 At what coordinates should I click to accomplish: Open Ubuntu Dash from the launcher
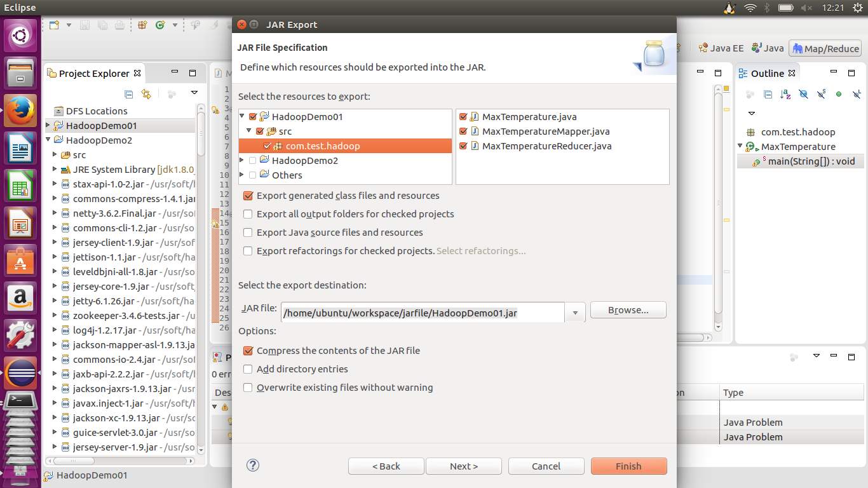(20, 37)
